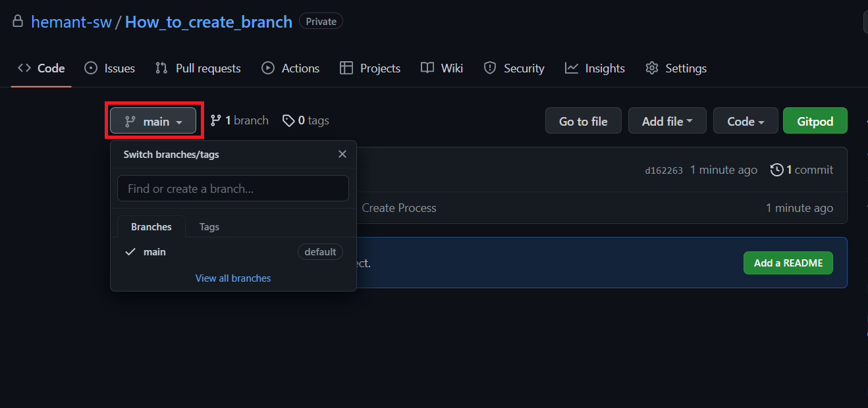Click the Wiki book icon
Image resolution: width=868 pixels, height=408 pixels.
point(427,68)
